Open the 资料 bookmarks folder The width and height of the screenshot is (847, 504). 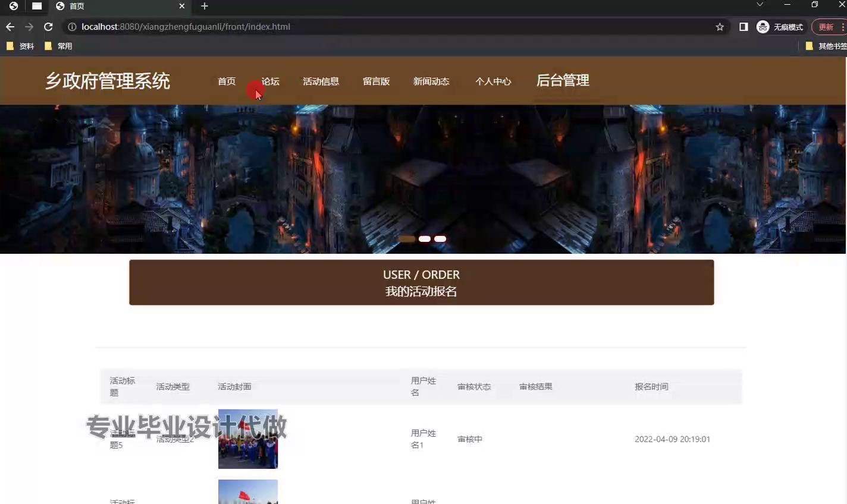(20, 46)
